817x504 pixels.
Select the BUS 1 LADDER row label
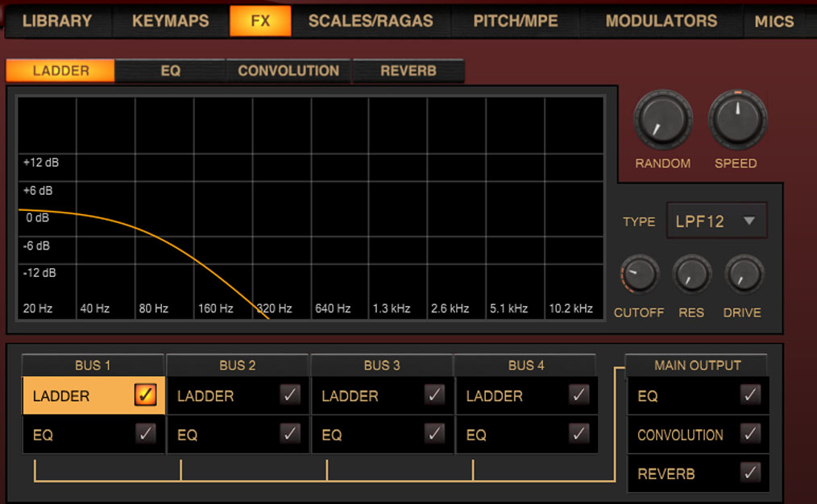61,396
